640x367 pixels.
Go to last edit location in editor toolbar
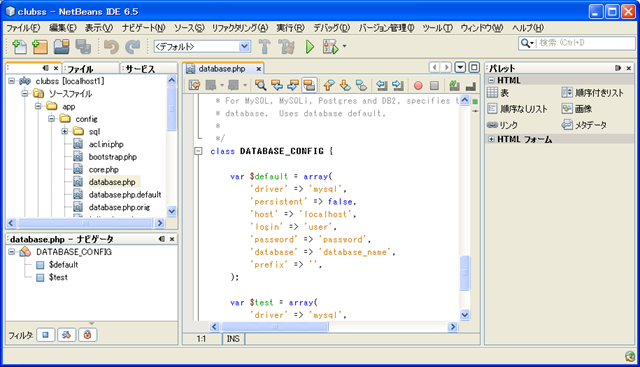195,85
